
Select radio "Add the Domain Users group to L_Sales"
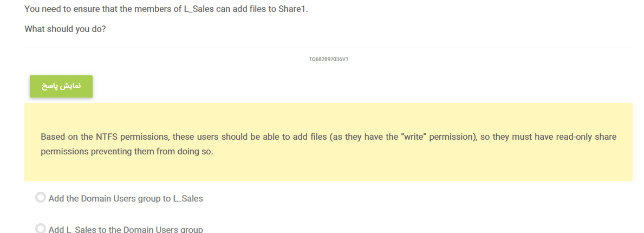tap(40, 198)
